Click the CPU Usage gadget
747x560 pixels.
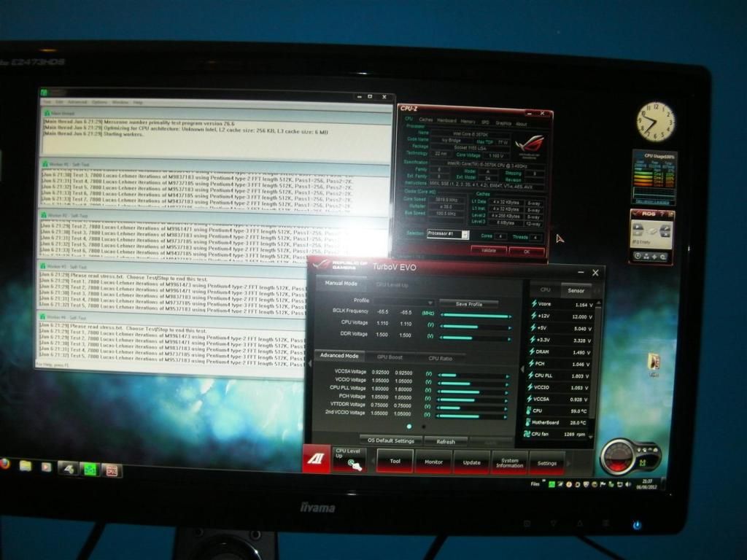point(654,176)
